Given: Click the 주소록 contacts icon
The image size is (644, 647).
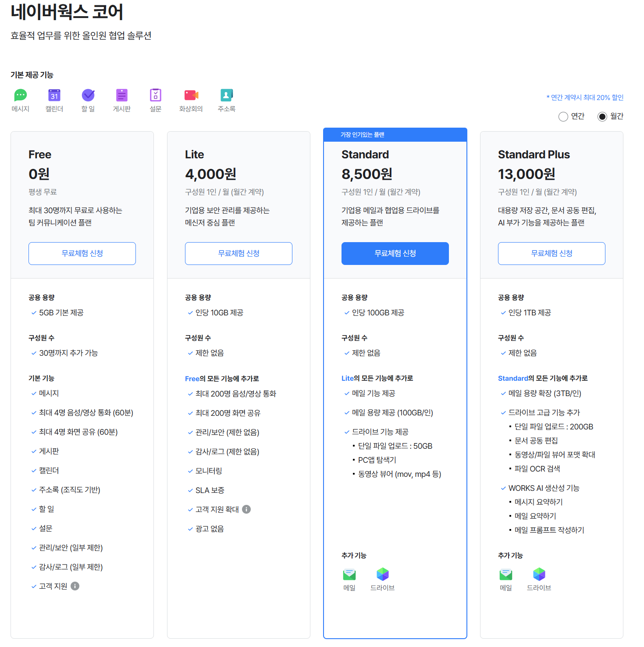Looking at the screenshot, I should (x=227, y=95).
